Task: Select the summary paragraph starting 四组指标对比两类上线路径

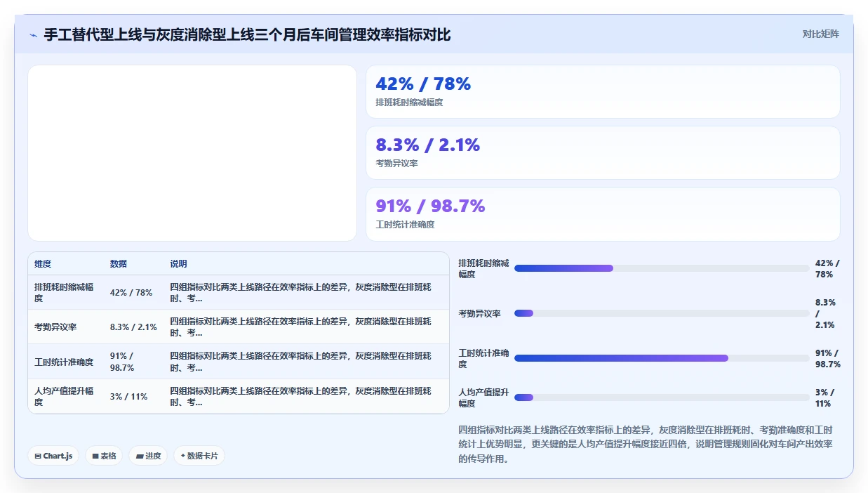Action: (x=646, y=445)
